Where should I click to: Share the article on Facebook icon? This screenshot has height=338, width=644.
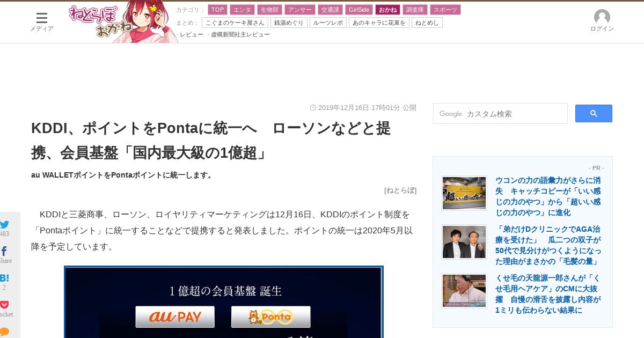(4, 251)
